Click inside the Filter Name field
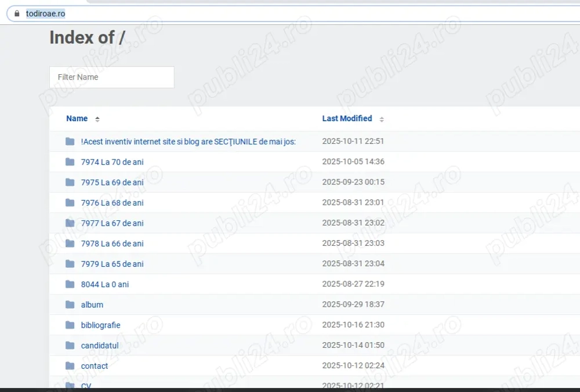Image resolution: width=580 pixels, height=392 pixels. [x=111, y=77]
